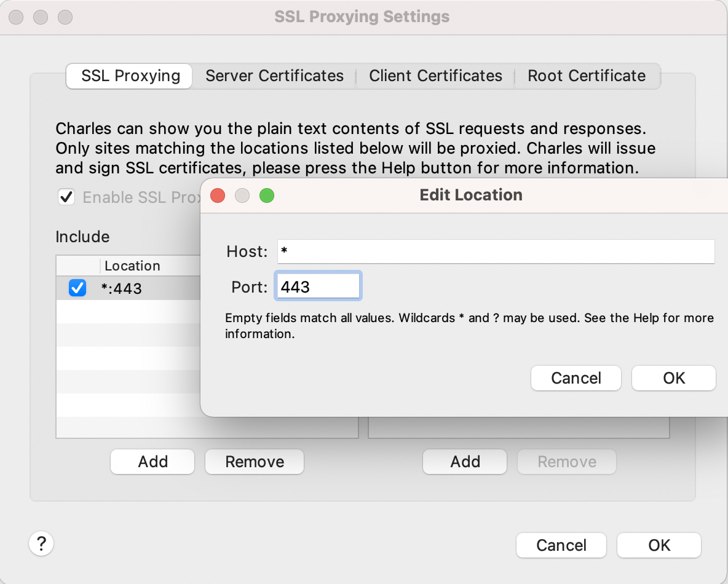
Task: Remove the selected Include location
Action: coord(255,462)
